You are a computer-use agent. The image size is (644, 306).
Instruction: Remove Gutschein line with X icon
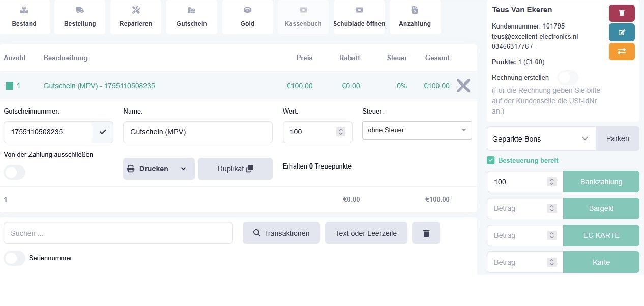coord(463,86)
